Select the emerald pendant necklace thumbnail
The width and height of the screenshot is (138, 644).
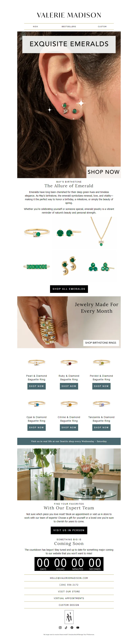101,232
